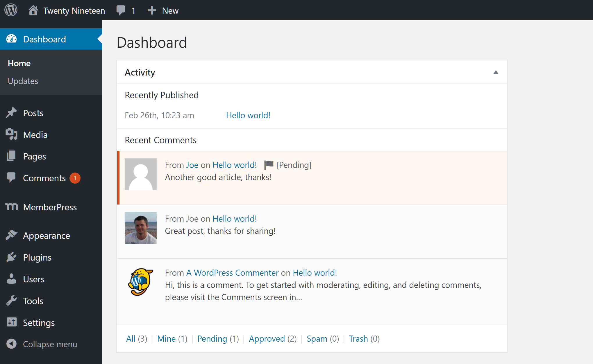Open the Media library section
Viewport: 593px width, 364px height.
point(35,135)
